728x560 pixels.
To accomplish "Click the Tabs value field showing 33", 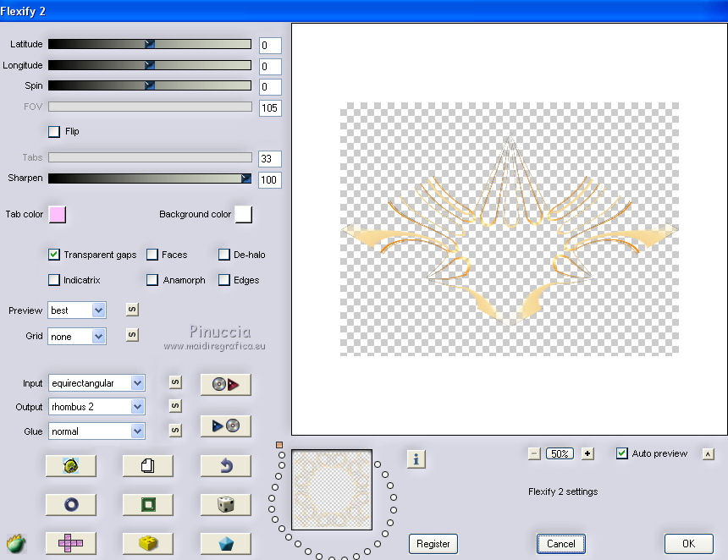I will (x=270, y=159).
